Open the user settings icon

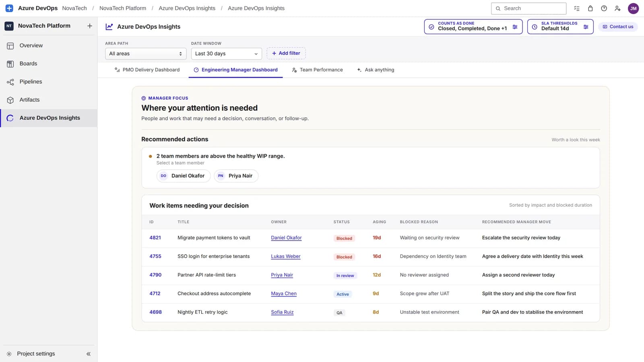tap(617, 8)
